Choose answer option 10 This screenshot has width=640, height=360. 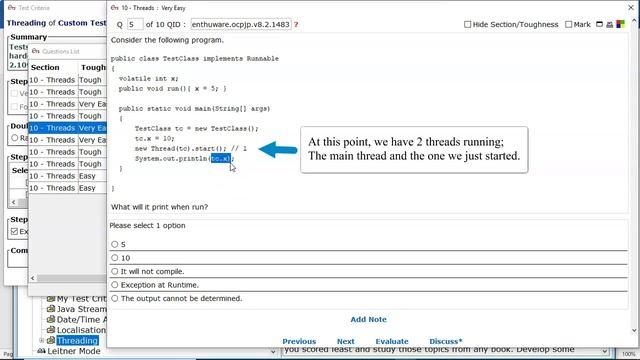[115, 258]
